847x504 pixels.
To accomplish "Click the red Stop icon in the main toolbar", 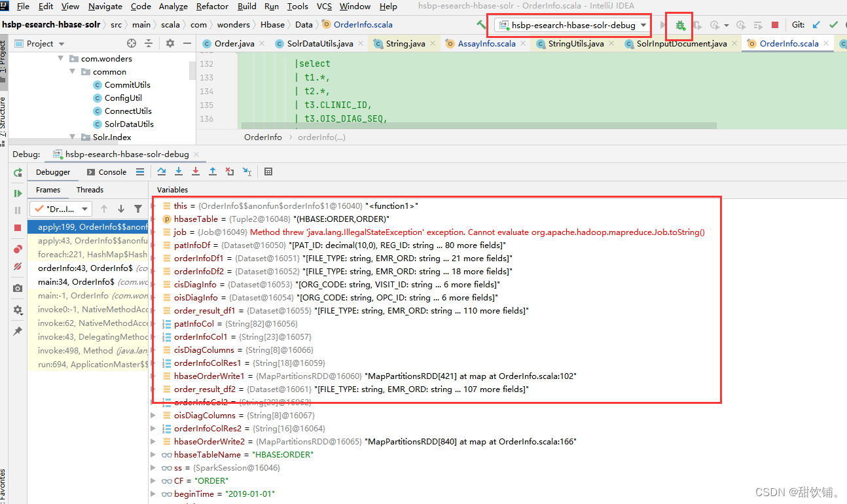I will point(775,25).
